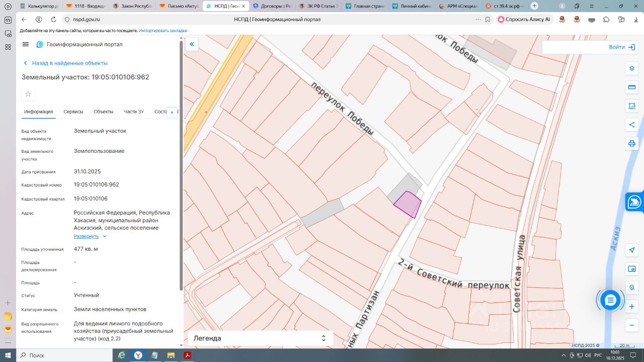Screen dimensions: 644x362
Task: Click the Windows taskbar search box
Action: click(x=65, y=355)
